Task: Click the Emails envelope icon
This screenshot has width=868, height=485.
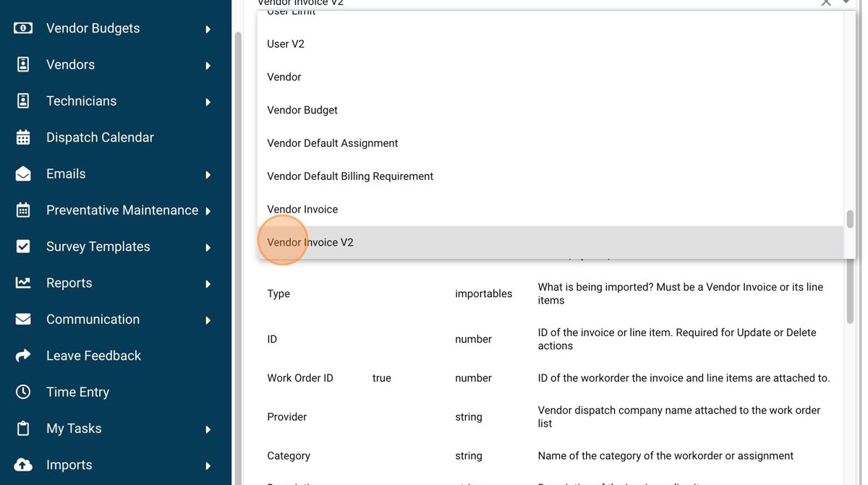Action: point(23,173)
